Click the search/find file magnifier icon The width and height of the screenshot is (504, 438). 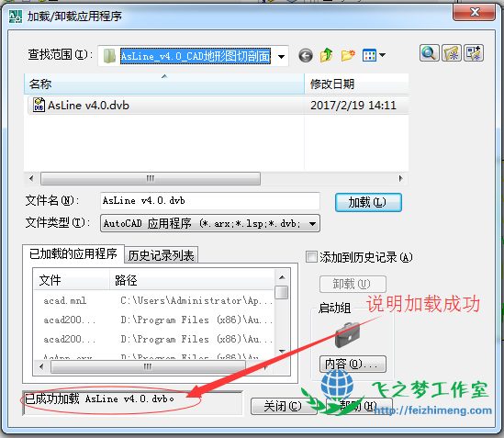pyautogui.click(x=429, y=53)
